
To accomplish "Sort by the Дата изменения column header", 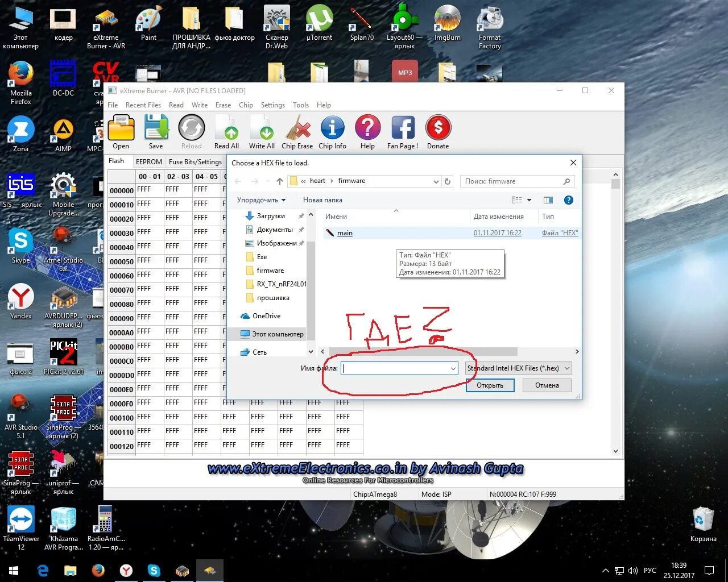I will tap(499, 217).
